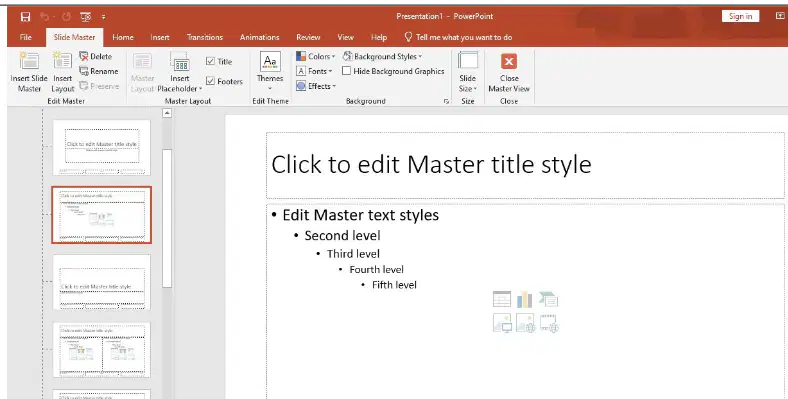Switch to the Home tab
Image resolution: width=788 pixels, height=399 pixels.
(x=123, y=37)
